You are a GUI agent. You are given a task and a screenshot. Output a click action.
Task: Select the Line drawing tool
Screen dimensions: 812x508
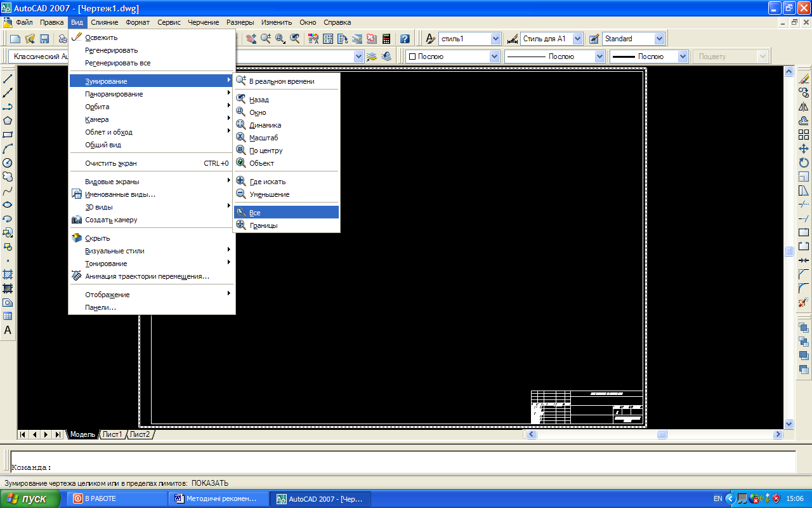click(8, 79)
